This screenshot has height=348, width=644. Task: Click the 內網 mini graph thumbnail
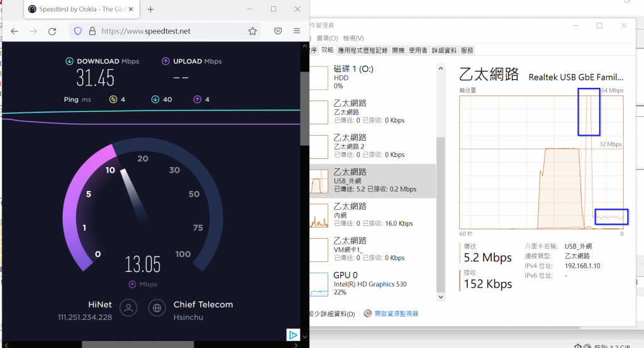tap(319, 215)
